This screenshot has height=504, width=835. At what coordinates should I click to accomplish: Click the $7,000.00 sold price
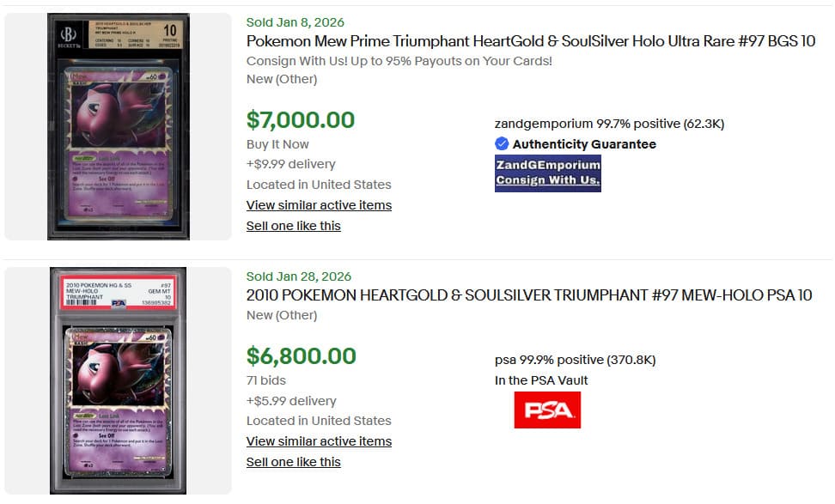click(300, 119)
